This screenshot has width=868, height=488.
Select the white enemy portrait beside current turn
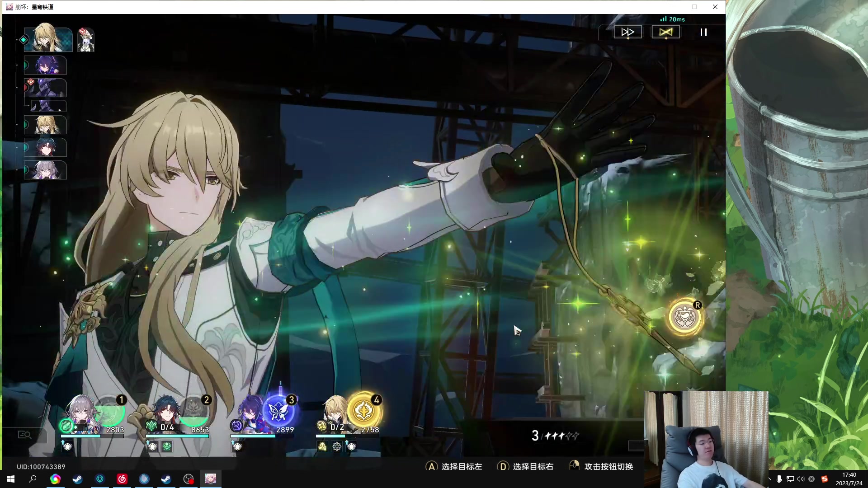click(85, 40)
